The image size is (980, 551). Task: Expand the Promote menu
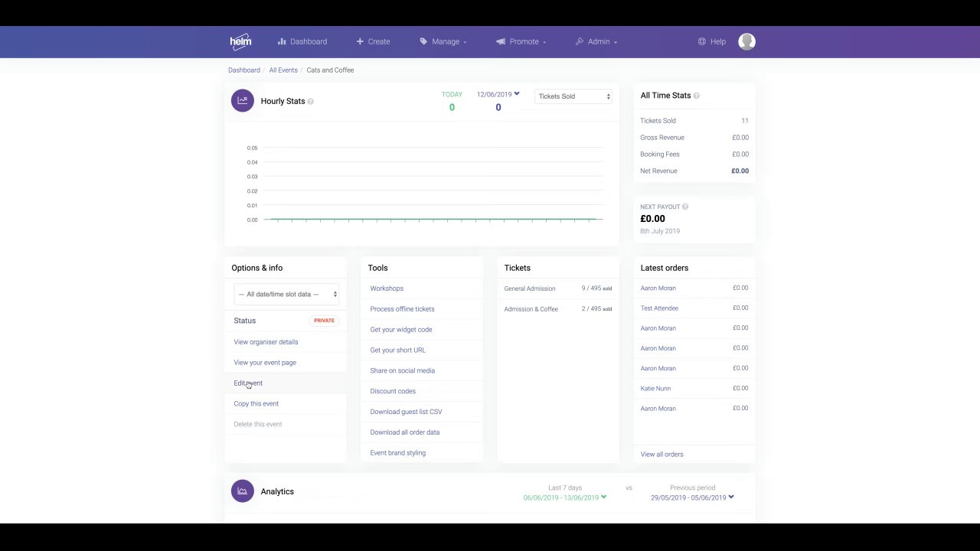coord(521,41)
